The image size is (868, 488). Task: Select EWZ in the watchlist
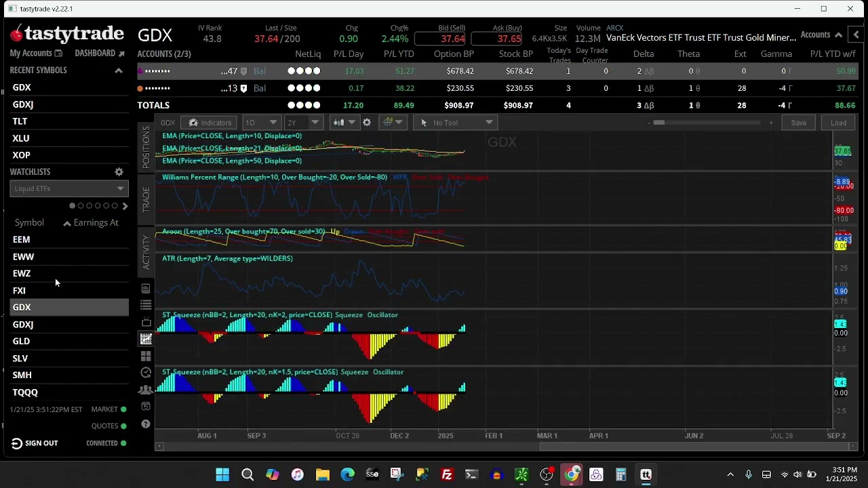coord(69,274)
